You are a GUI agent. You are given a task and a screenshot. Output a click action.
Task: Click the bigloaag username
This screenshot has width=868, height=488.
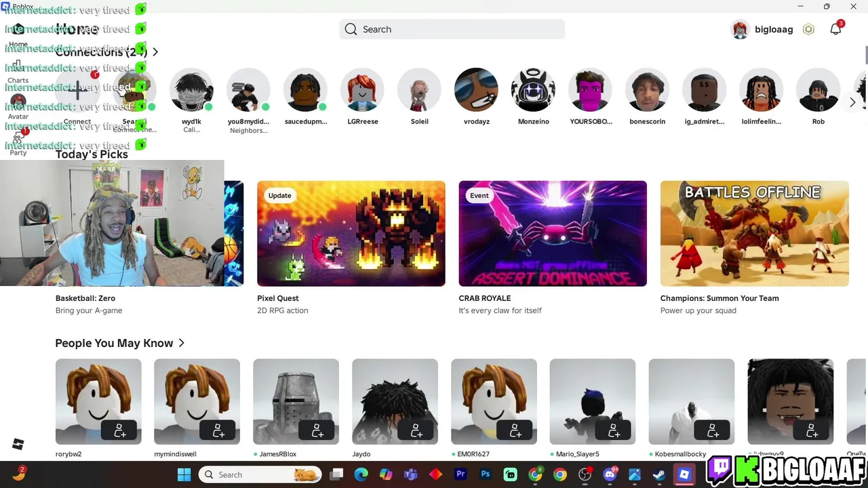[x=774, y=29]
